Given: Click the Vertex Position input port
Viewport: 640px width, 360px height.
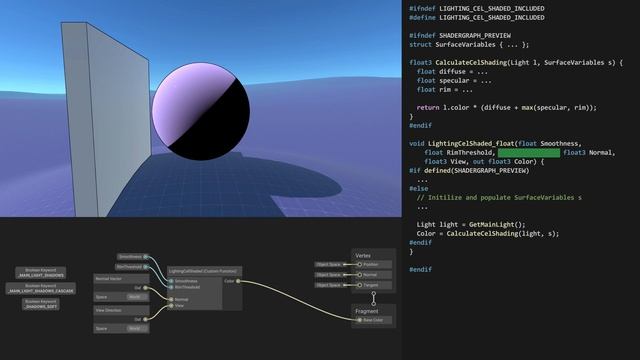Looking at the screenshot, I should tap(360, 264).
